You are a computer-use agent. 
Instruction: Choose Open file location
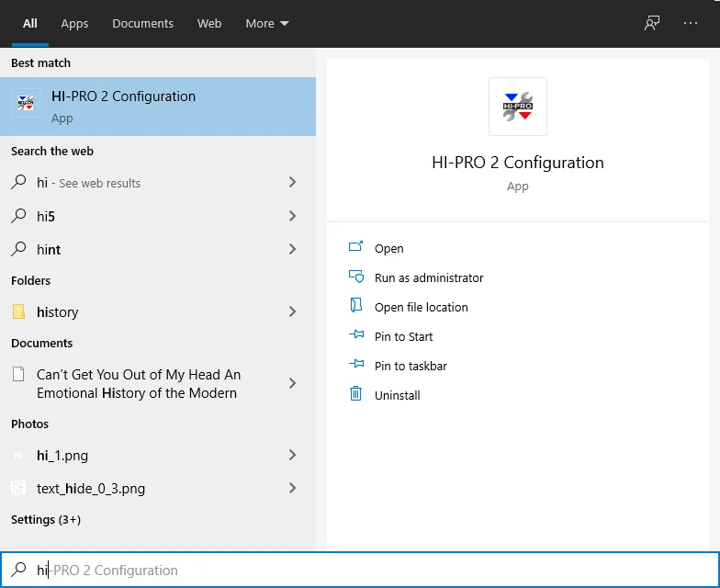click(x=421, y=307)
